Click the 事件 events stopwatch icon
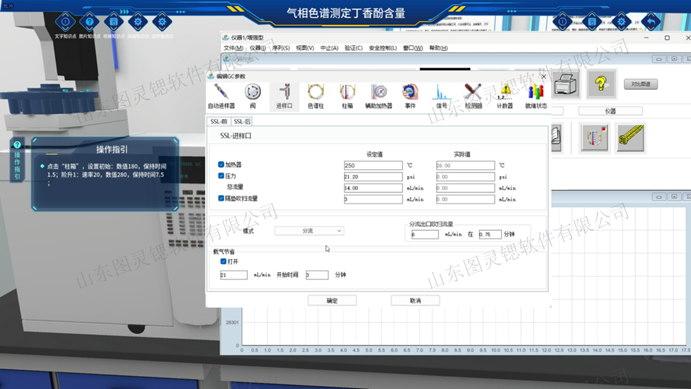Image resolution: width=691 pixels, height=389 pixels. pyautogui.click(x=410, y=96)
